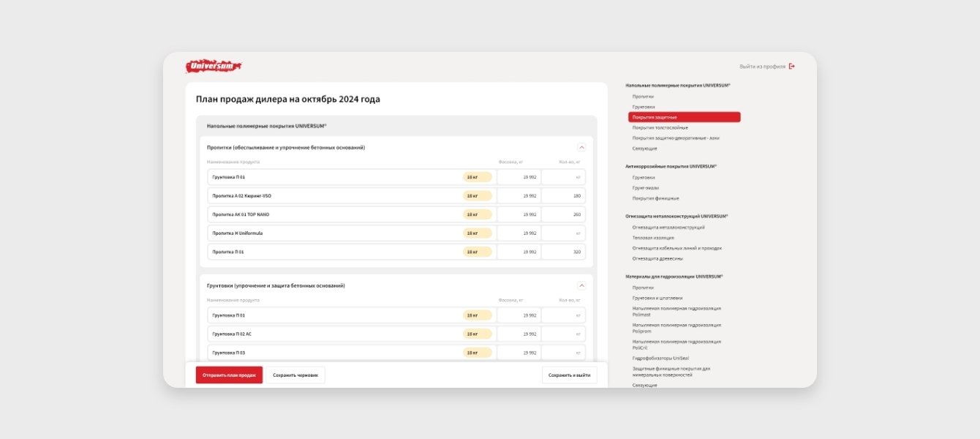
Task: Click quantity field of Грунтовка П 01 in Пропитки section
Action: coord(563,177)
